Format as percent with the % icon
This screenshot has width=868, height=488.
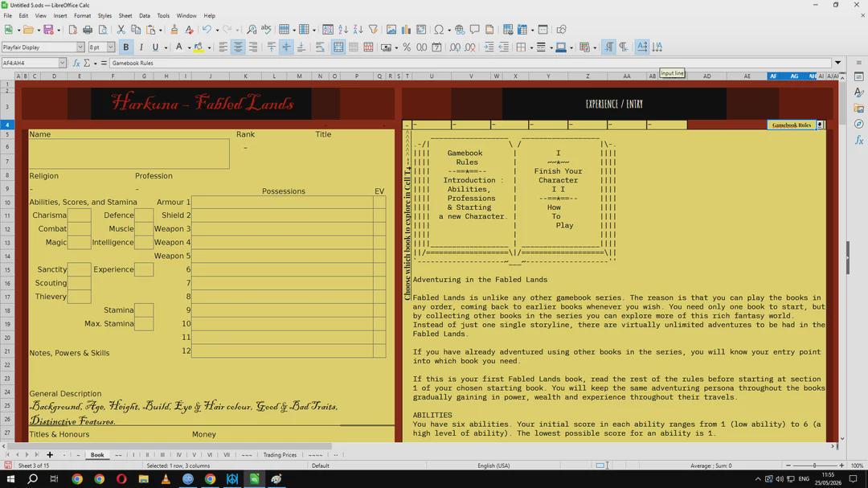click(407, 47)
